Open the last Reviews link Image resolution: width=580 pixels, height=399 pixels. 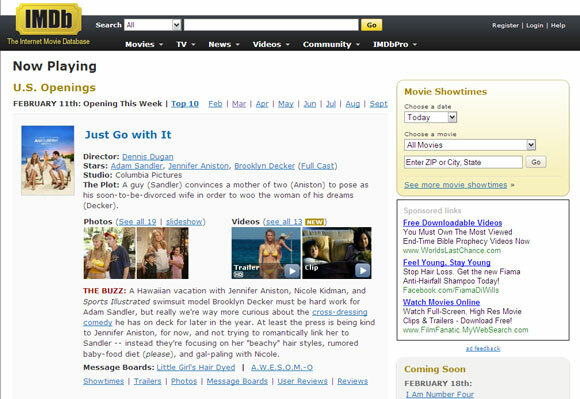point(353,381)
